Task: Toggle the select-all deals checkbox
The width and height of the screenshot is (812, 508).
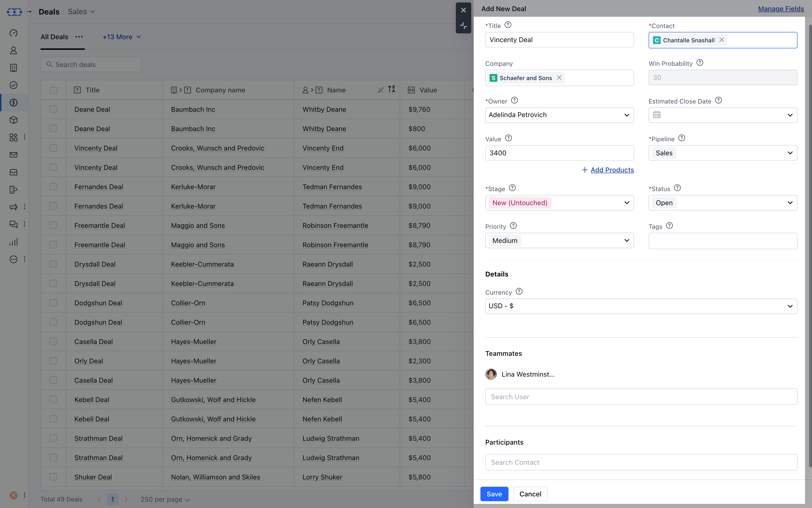Action: coord(53,90)
